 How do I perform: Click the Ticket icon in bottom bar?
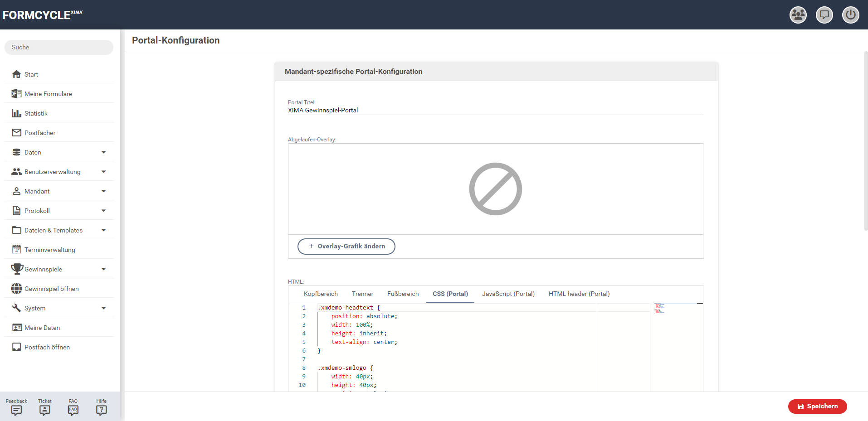click(45, 410)
